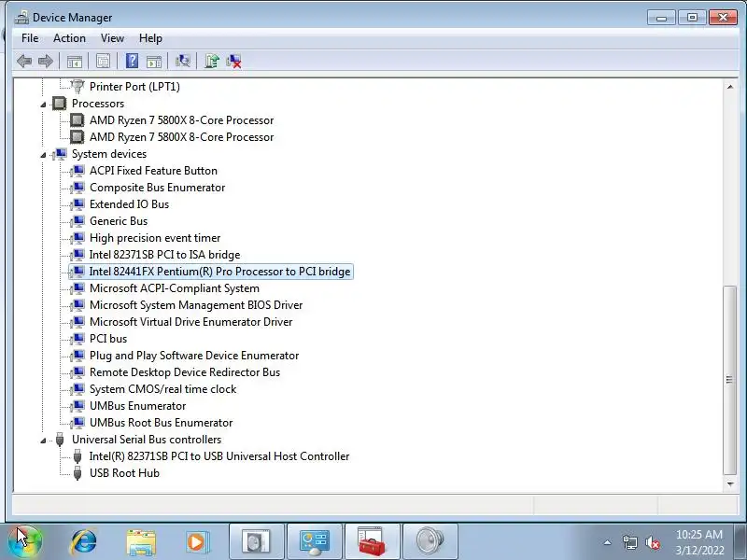
Task: Select Generic Bus entry
Action: pyautogui.click(x=119, y=221)
